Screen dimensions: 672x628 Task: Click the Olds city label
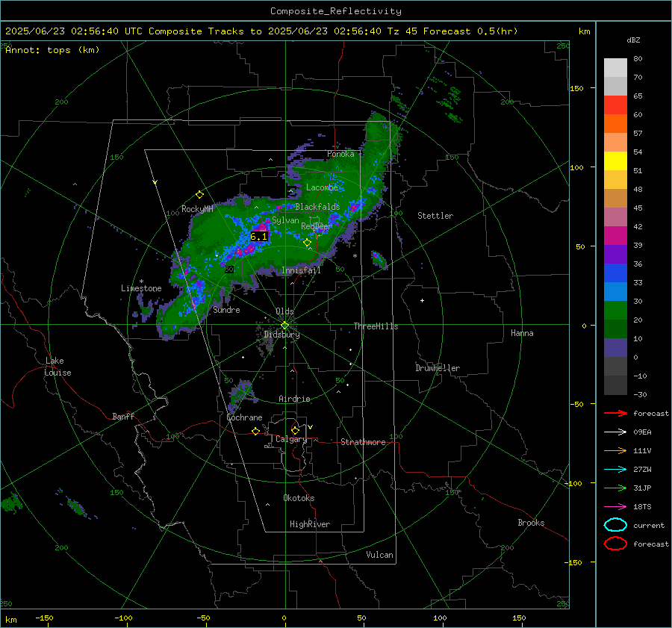284,311
